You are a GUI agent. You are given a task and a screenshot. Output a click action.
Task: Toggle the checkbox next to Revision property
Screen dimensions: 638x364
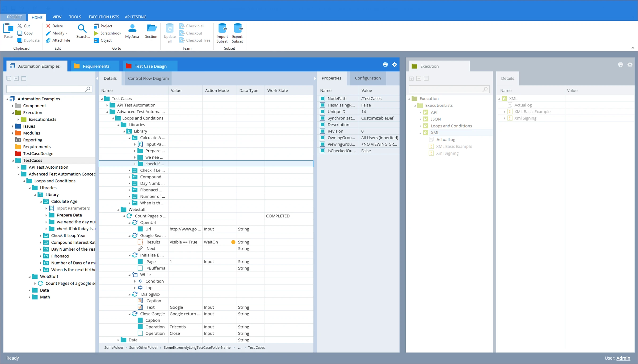(x=322, y=131)
